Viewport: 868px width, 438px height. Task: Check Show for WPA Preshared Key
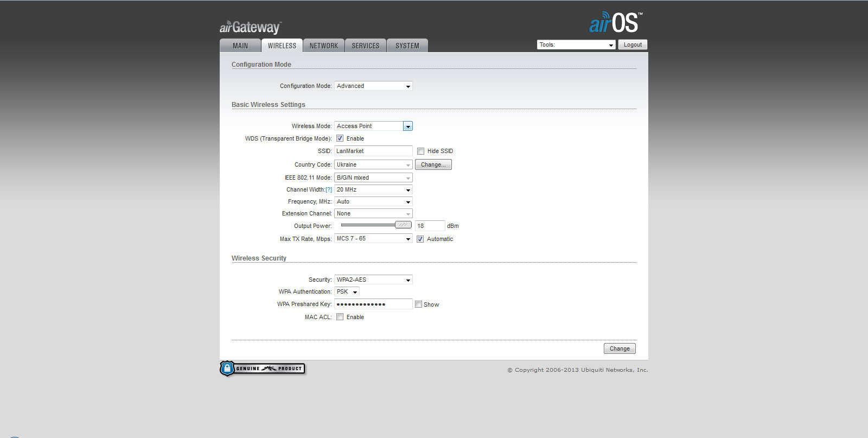418,304
